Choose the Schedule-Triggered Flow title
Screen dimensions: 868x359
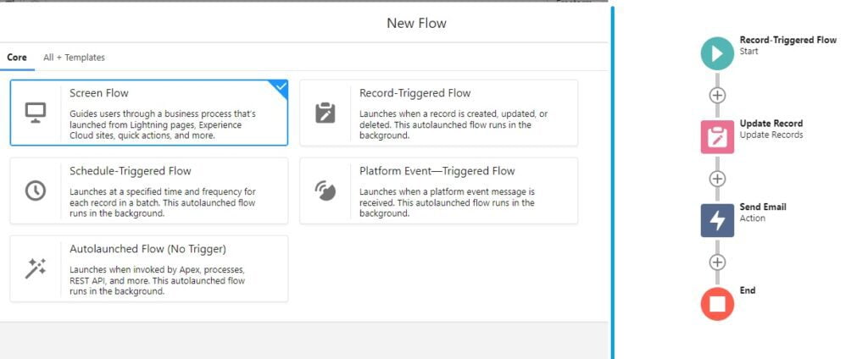(x=130, y=171)
